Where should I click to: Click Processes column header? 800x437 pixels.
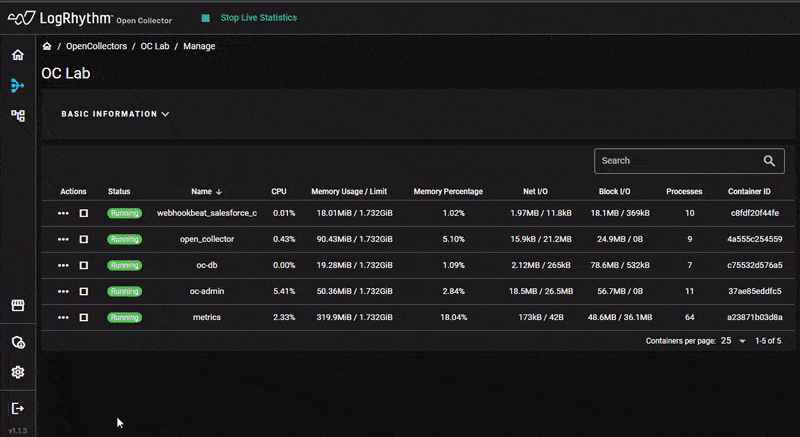pyautogui.click(x=684, y=192)
